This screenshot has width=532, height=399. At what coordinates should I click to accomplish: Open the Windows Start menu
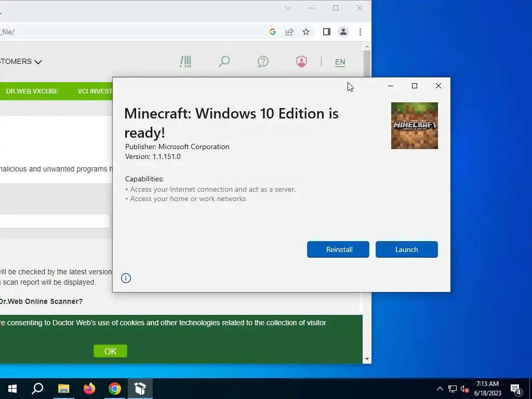pyautogui.click(x=12, y=389)
